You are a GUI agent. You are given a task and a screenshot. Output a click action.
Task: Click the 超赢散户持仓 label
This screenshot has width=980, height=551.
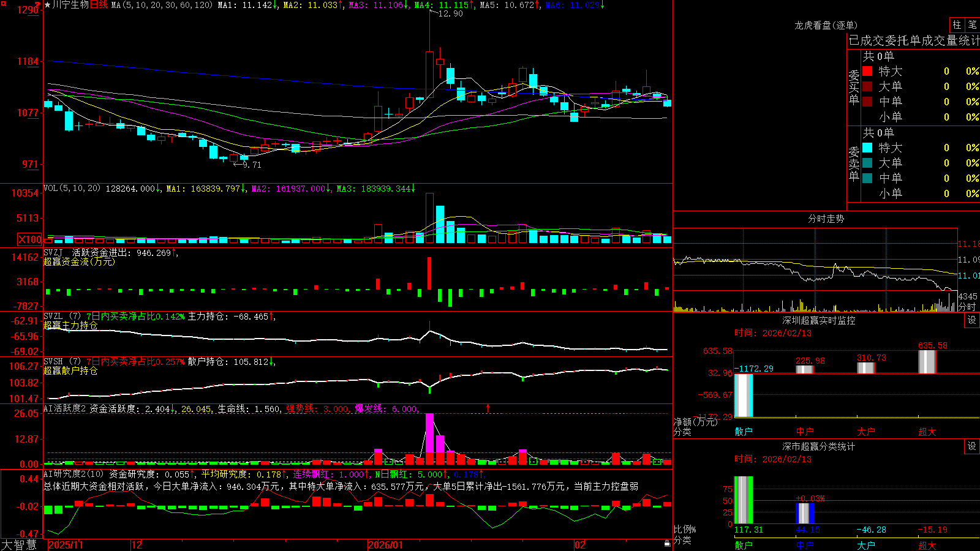(70, 370)
